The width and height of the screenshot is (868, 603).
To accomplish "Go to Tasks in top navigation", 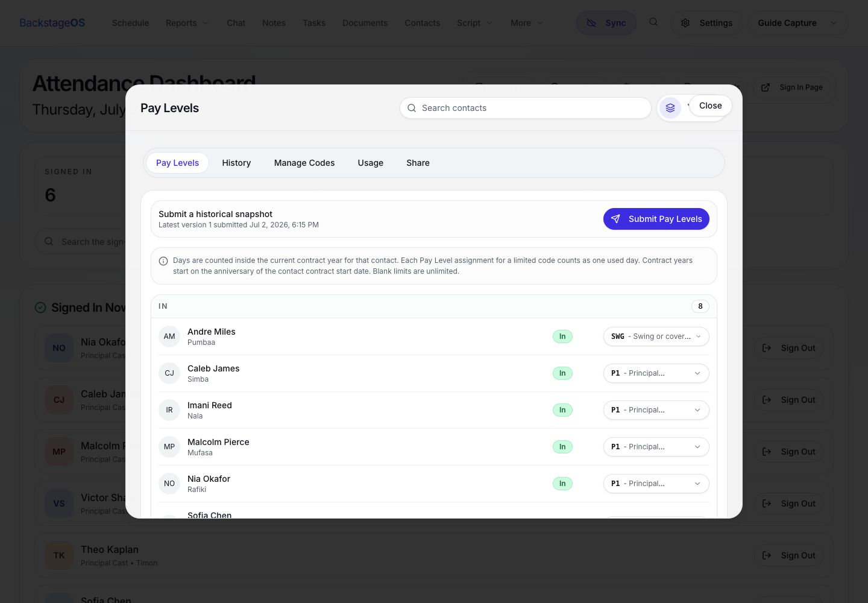I will click(314, 23).
